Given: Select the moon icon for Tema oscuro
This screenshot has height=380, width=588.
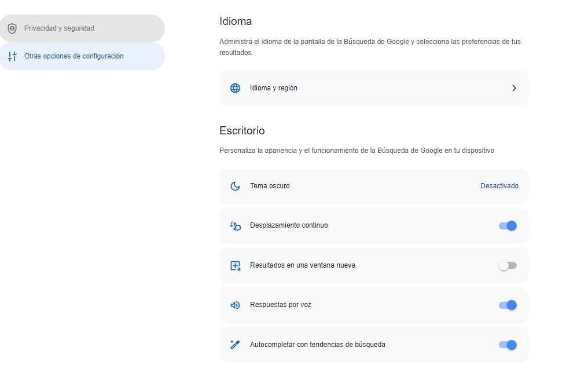Looking at the screenshot, I should [x=235, y=186].
